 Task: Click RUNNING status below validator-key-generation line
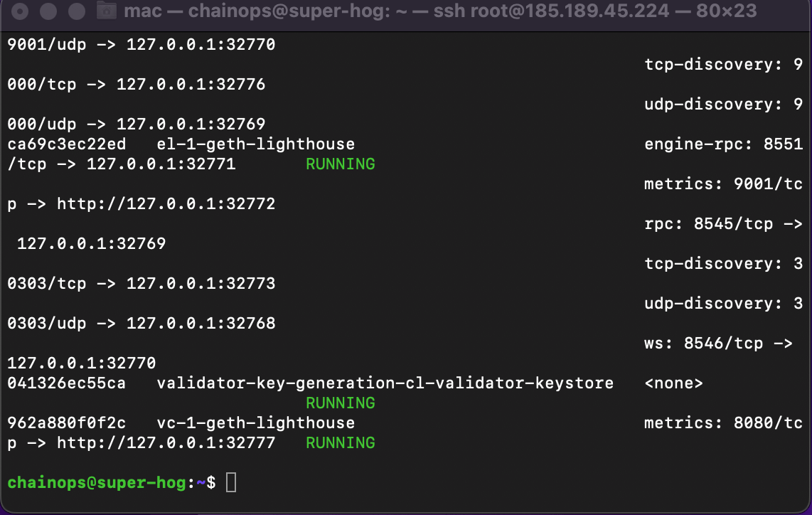tap(340, 403)
